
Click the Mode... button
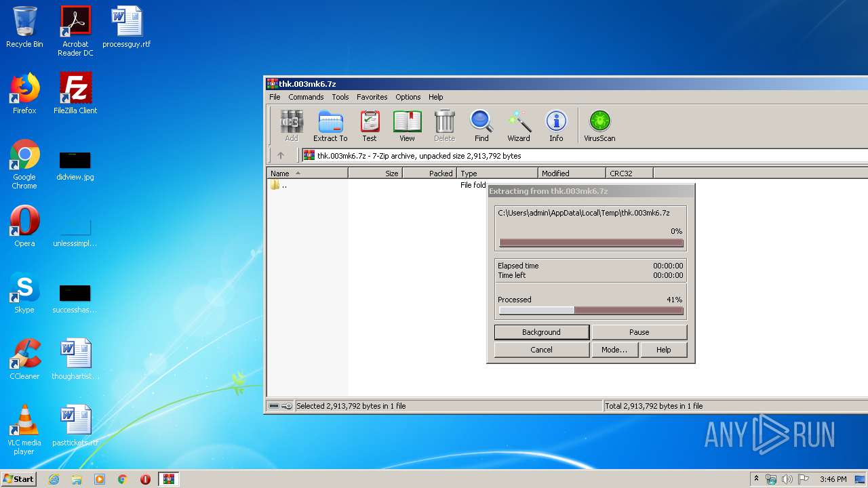pyautogui.click(x=614, y=350)
